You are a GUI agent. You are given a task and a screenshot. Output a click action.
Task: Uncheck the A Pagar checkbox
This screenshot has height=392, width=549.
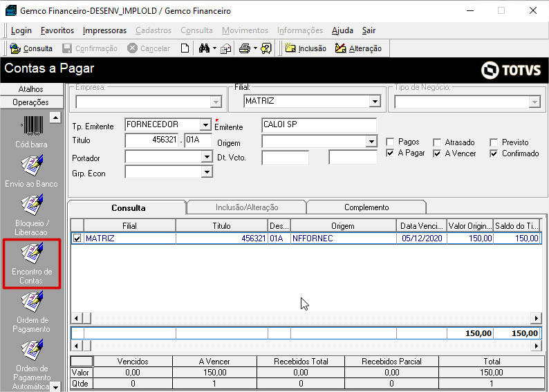390,153
